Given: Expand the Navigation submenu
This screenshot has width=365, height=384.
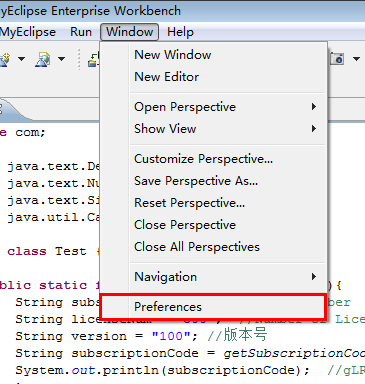Looking at the screenshot, I should [x=213, y=277].
